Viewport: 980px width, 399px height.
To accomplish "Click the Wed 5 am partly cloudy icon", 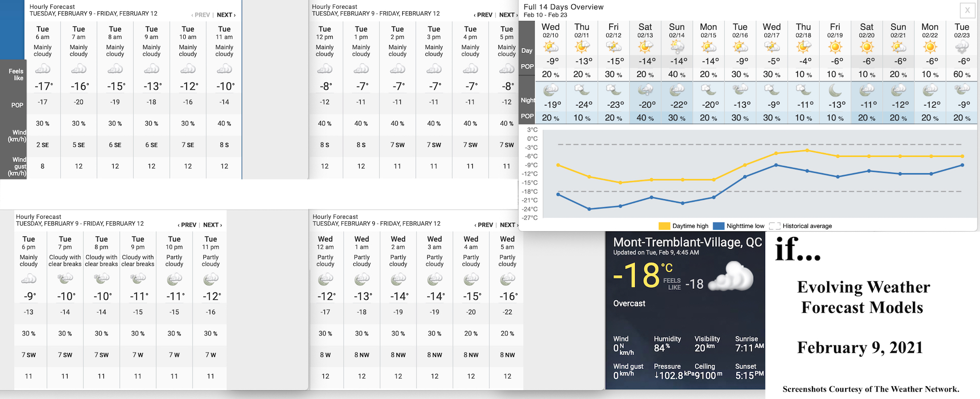I will [x=508, y=279].
